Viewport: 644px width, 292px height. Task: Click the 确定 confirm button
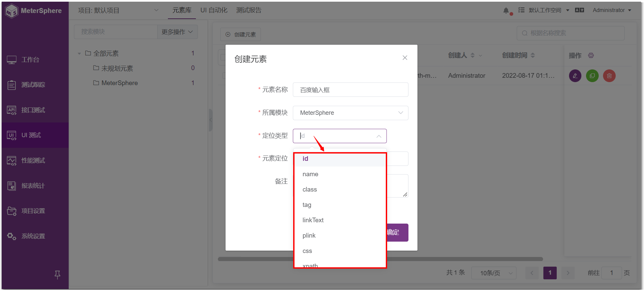[x=397, y=233]
